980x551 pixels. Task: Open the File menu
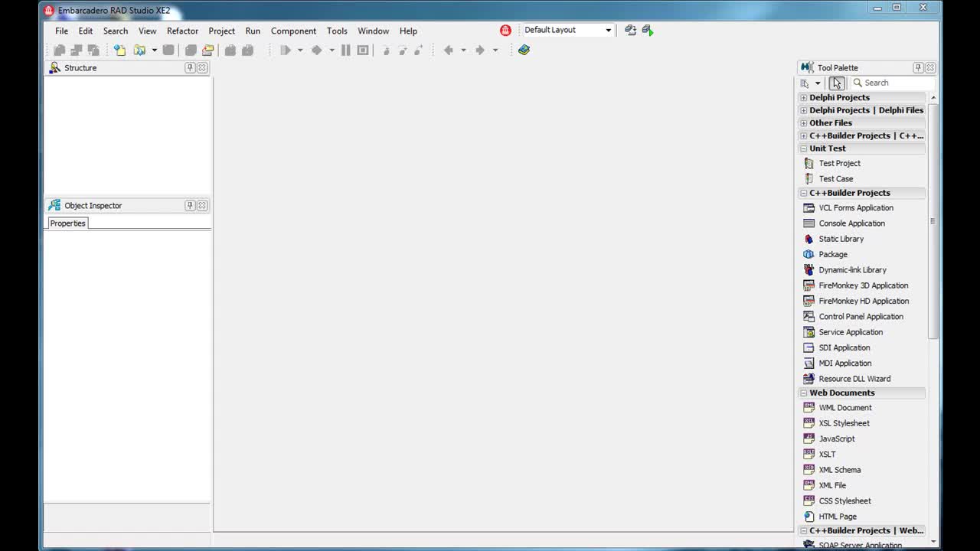(61, 31)
